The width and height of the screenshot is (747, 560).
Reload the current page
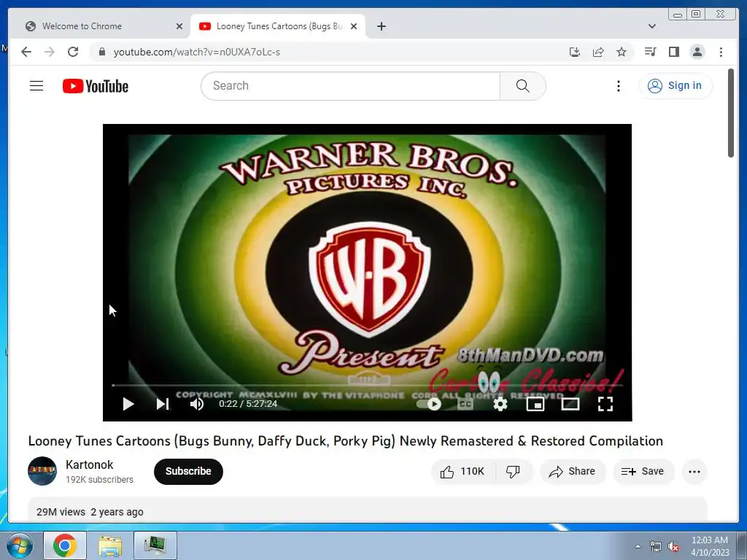(x=73, y=52)
